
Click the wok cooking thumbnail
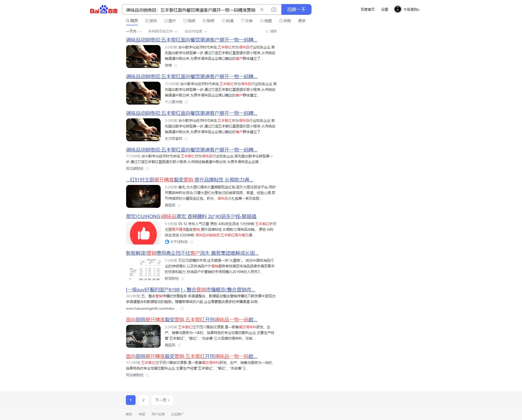pyautogui.click(x=143, y=196)
